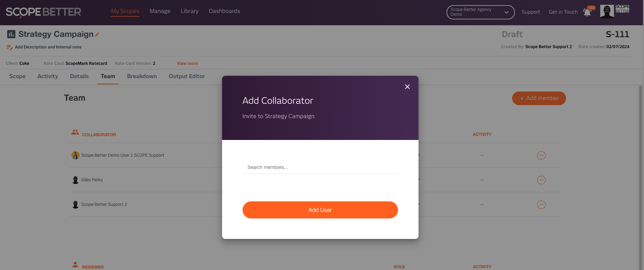Click the notification bell icon
This screenshot has width=644, height=270.
tap(587, 13)
